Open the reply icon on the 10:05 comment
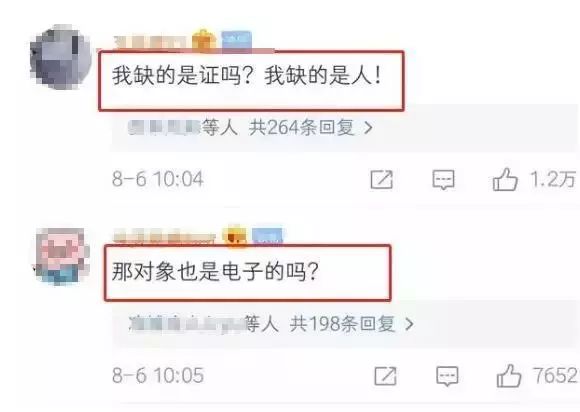 [x=447, y=376]
